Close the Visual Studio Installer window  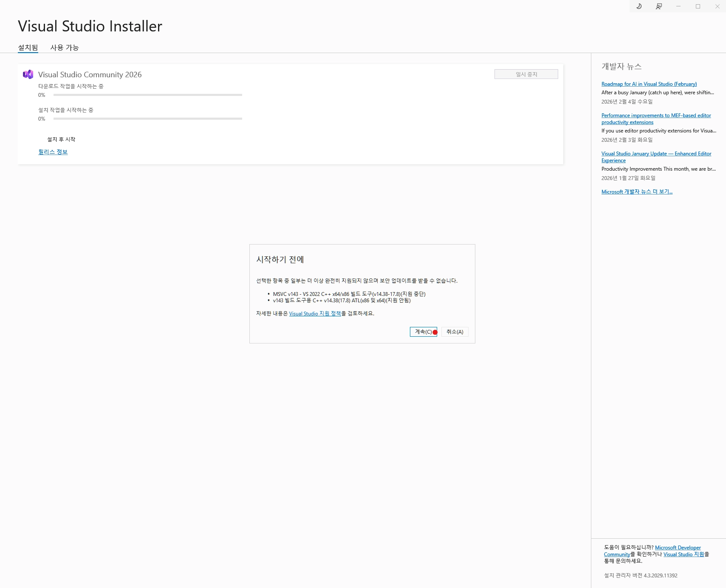coord(718,6)
